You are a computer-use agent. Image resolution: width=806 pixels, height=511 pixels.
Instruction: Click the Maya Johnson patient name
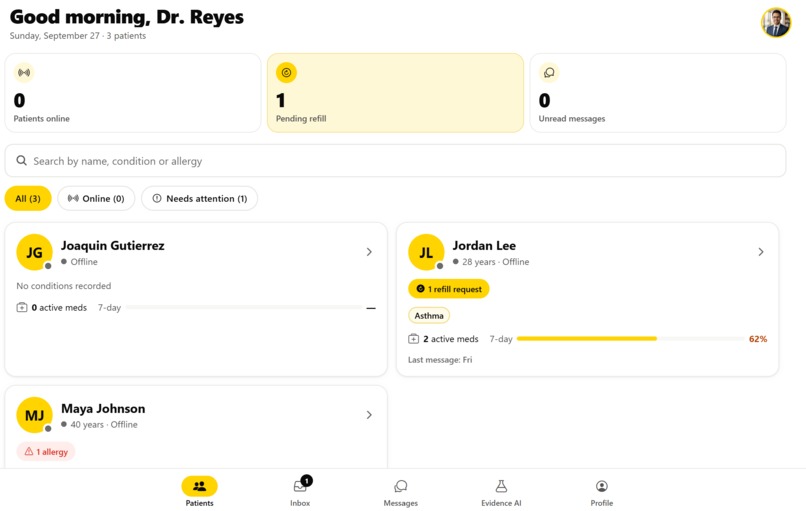pos(103,409)
